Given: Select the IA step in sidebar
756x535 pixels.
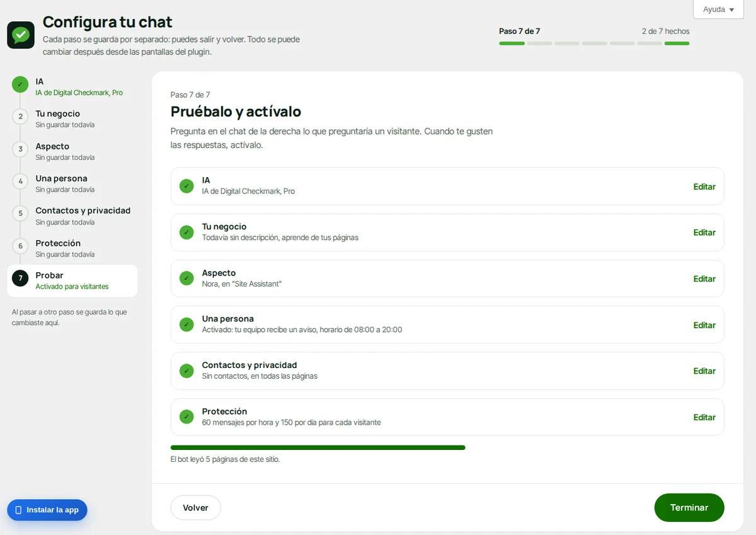Looking at the screenshot, I should tap(72, 86).
